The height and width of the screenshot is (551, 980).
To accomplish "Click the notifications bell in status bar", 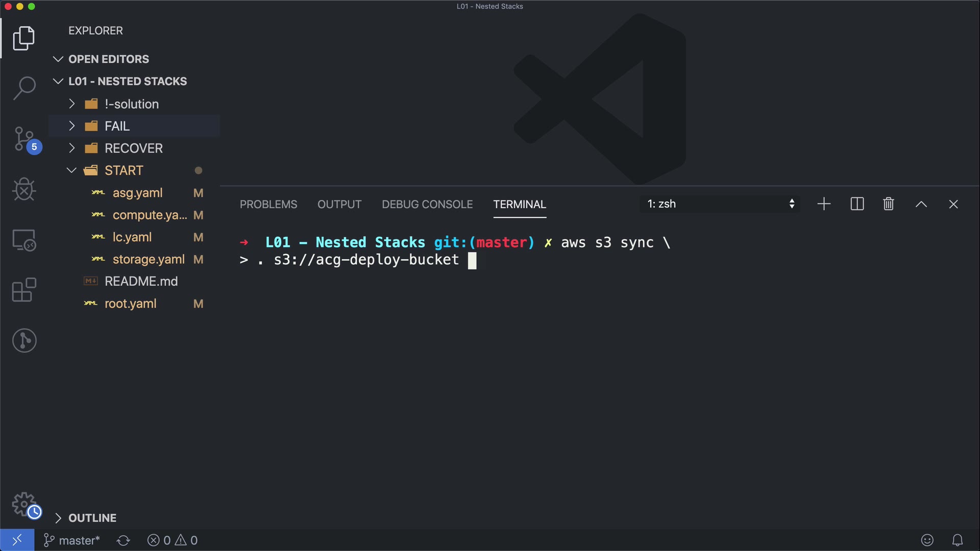I will click(957, 540).
